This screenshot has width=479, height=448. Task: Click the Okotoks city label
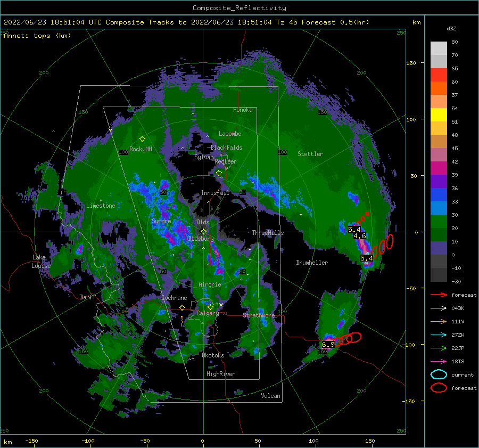coord(213,355)
